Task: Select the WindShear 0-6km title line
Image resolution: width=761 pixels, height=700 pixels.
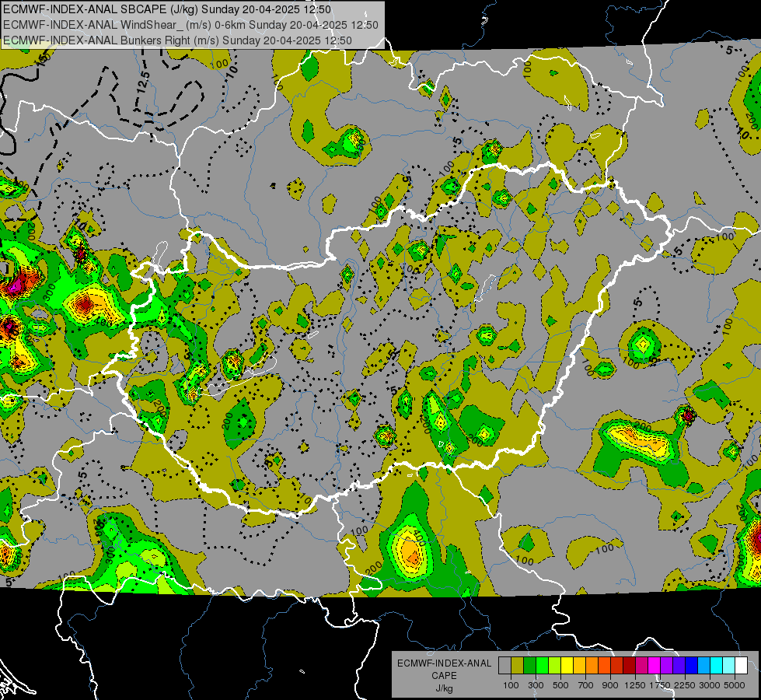Action: point(190,25)
